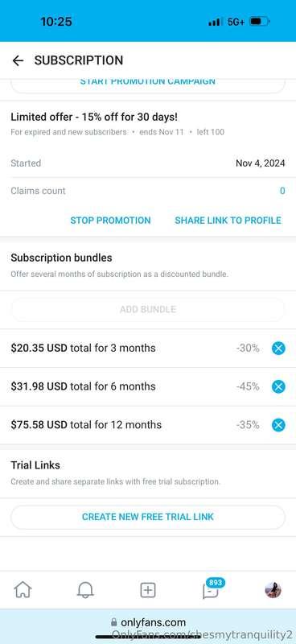
Task: Open messages icon with 893 badge
Action: pyautogui.click(x=212, y=588)
